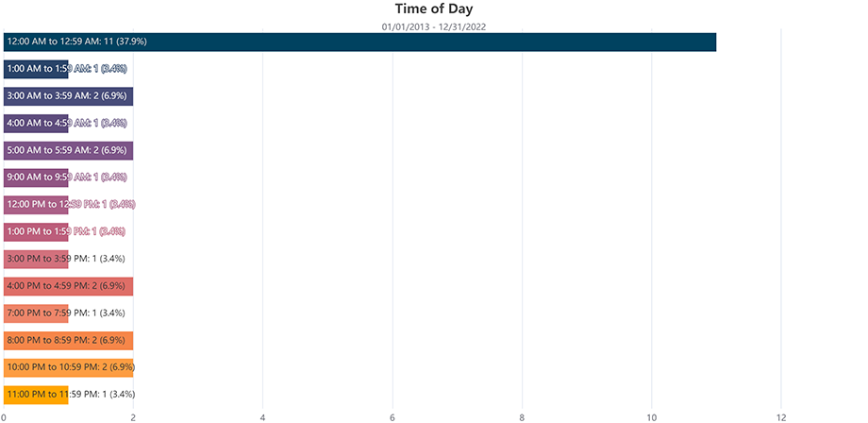
Task: Click the Time of Day chart title
Action: pyautogui.click(x=434, y=8)
